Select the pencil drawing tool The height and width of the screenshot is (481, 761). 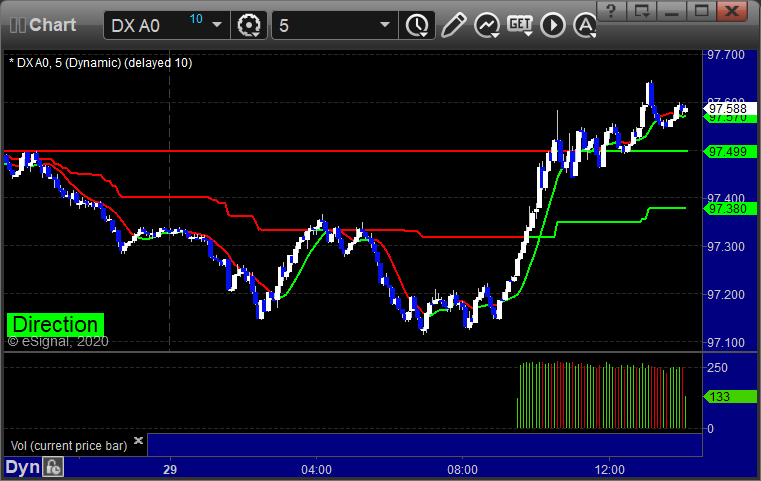point(453,25)
